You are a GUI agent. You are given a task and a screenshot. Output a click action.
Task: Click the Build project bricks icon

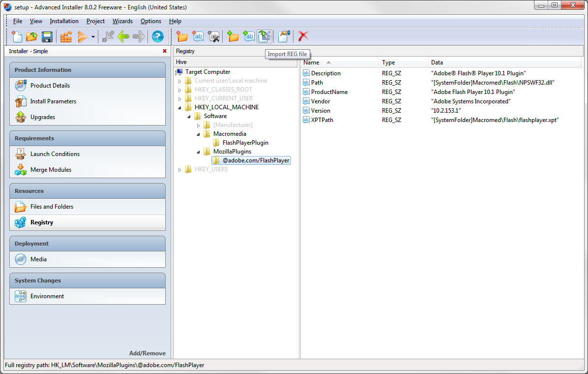(x=66, y=36)
